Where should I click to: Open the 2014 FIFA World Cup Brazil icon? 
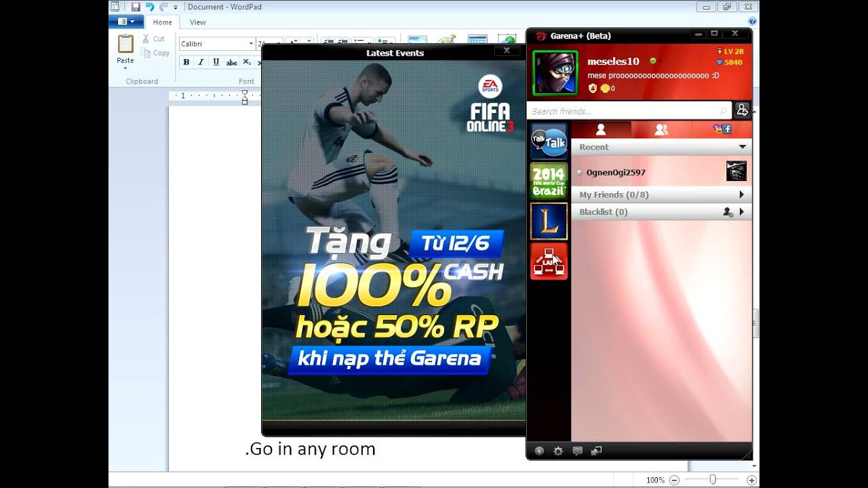point(549,181)
